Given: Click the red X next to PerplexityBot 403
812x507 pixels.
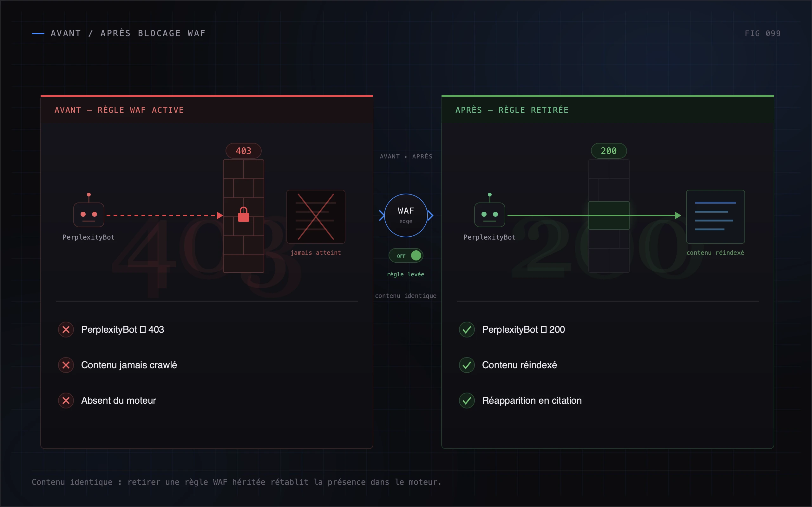Looking at the screenshot, I should [66, 329].
